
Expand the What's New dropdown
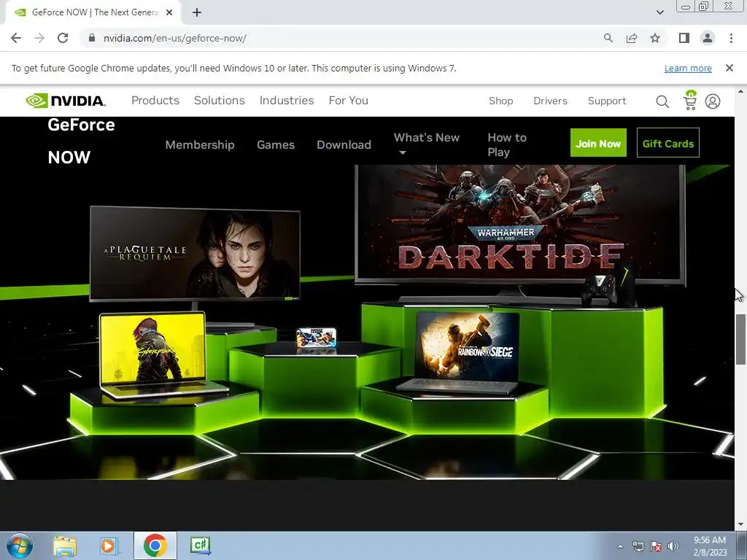(426, 144)
